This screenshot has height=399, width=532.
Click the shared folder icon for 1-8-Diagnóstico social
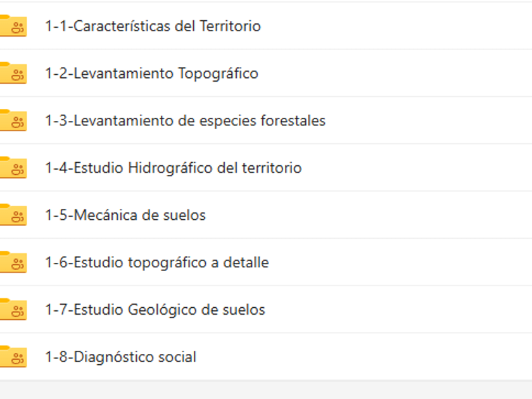click(13, 357)
